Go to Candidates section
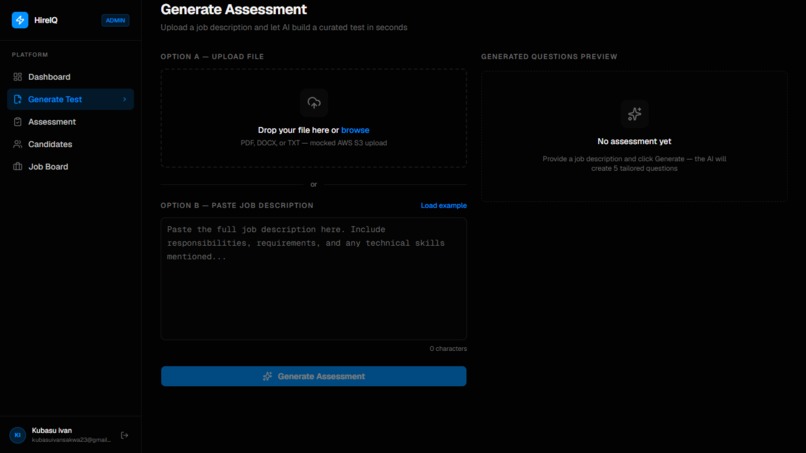The height and width of the screenshot is (453, 806). [70, 144]
